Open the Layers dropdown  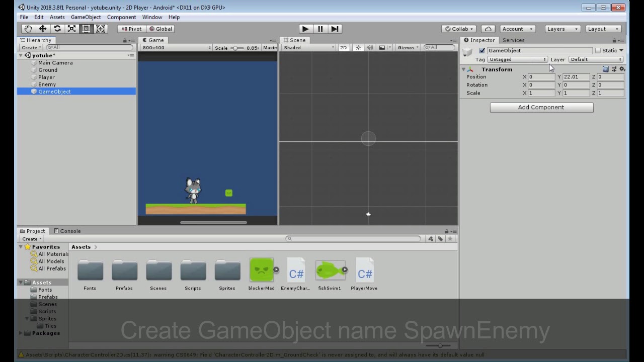[x=562, y=29]
